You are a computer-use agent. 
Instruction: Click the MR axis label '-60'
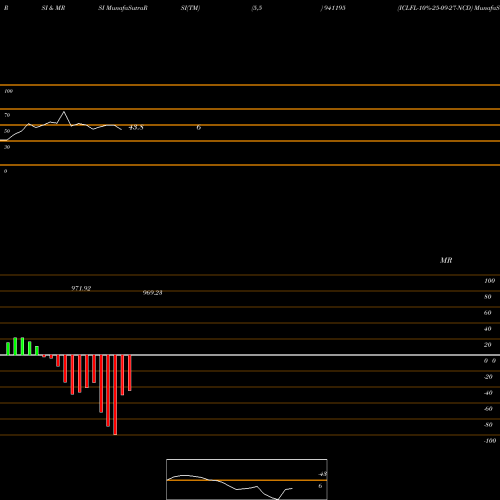click(488, 409)
